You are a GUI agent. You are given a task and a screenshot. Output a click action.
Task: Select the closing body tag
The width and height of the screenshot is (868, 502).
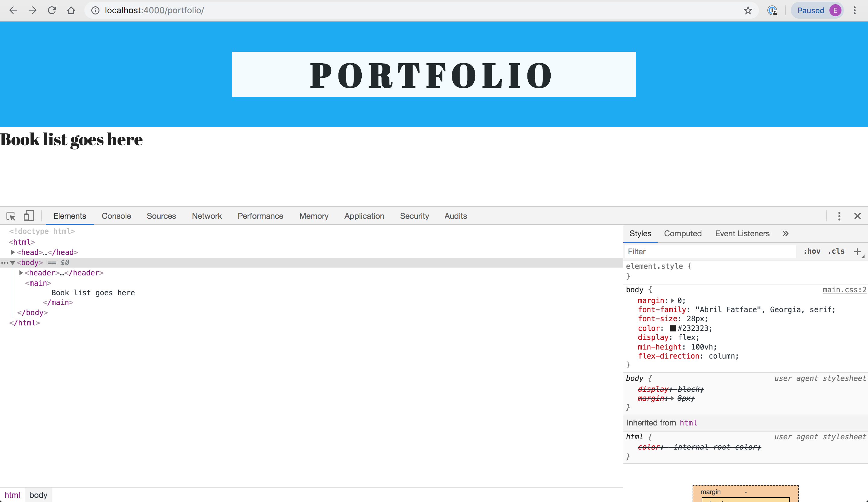[32, 313]
